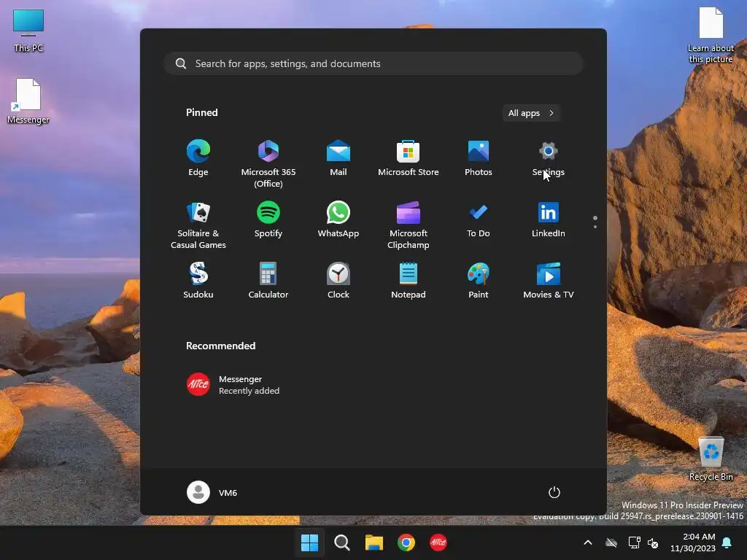Open clock and date in taskbar
This screenshot has height=560, width=747.
click(693, 542)
